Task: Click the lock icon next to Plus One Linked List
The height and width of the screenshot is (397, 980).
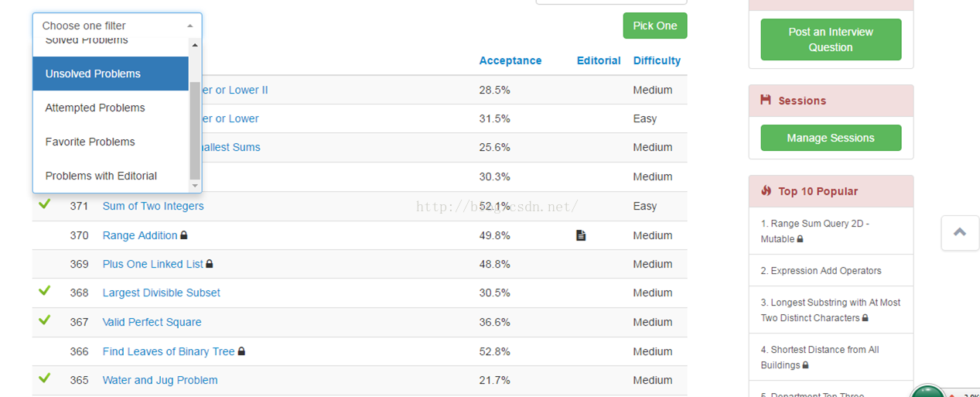Action: [x=210, y=264]
